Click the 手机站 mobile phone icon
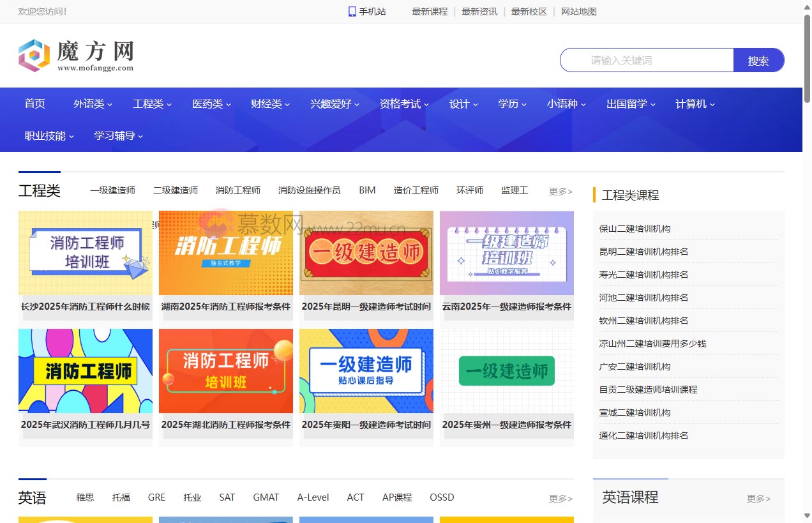This screenshot has width=812, height=523. [x=352, y=11]
